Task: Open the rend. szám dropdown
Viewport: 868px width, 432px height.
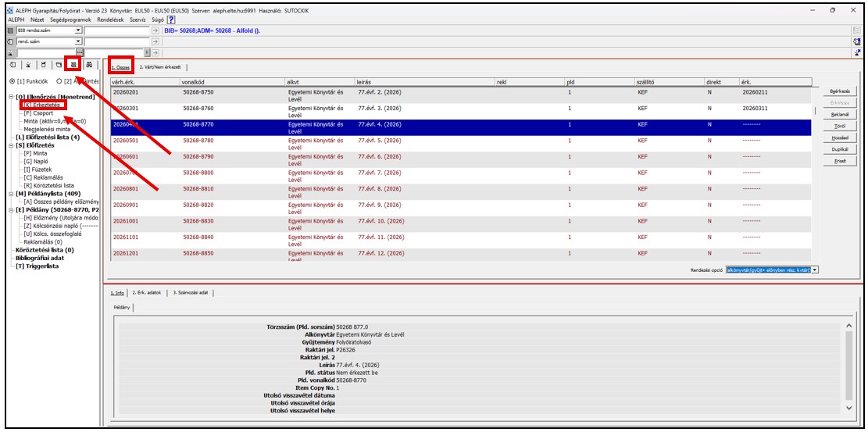Action: pos(78,41)
